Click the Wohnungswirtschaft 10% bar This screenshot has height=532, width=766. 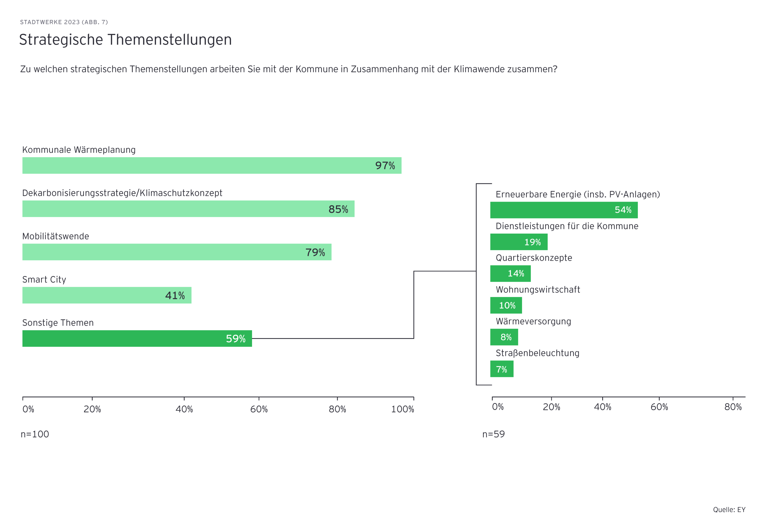tap(506, 305)
